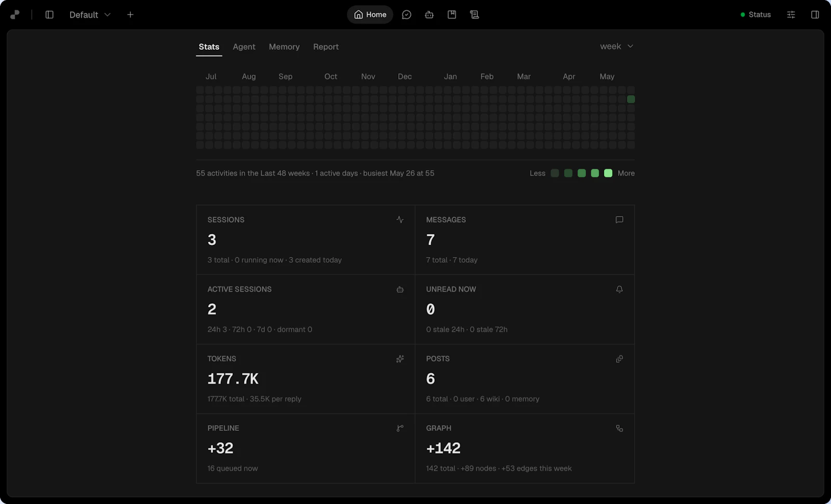Screen dimensions: 831x504
Task: Click '55 activities in the Last 48 weeks' text
Action: click(x=253, y=173)
